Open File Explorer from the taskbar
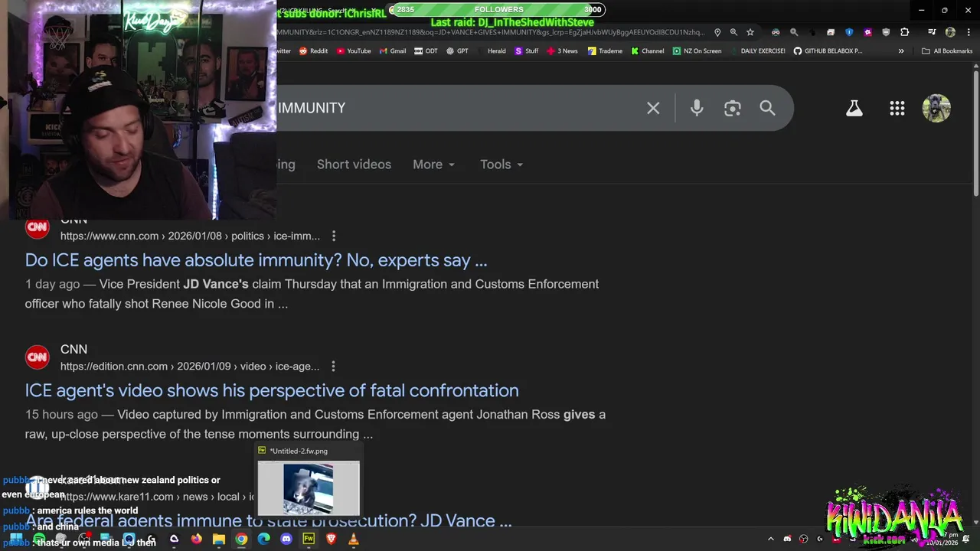Screen dimensions: 980x551 218,539
